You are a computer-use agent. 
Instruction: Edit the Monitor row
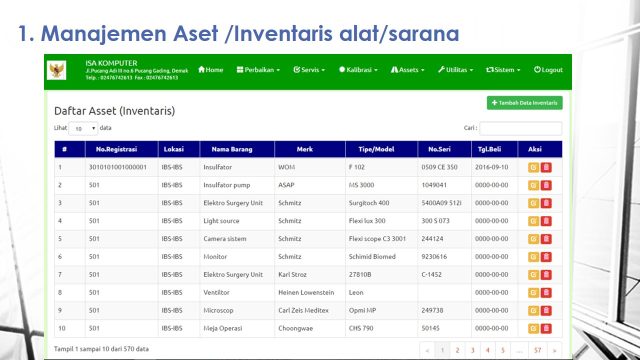(x=533, y=257)
